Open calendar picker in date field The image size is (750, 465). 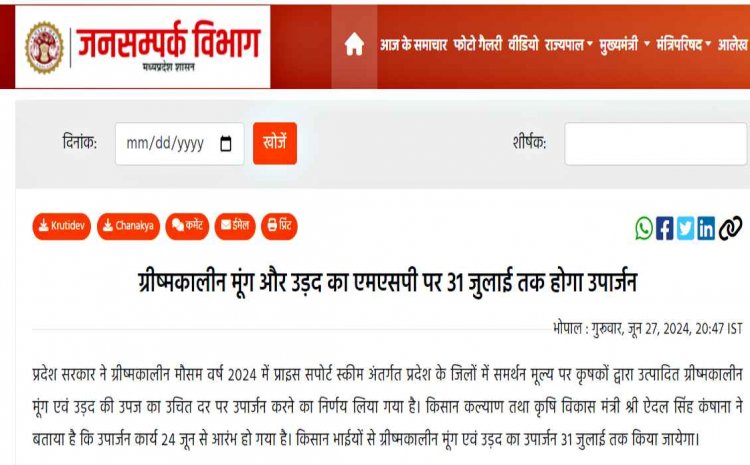click(226, 144)
